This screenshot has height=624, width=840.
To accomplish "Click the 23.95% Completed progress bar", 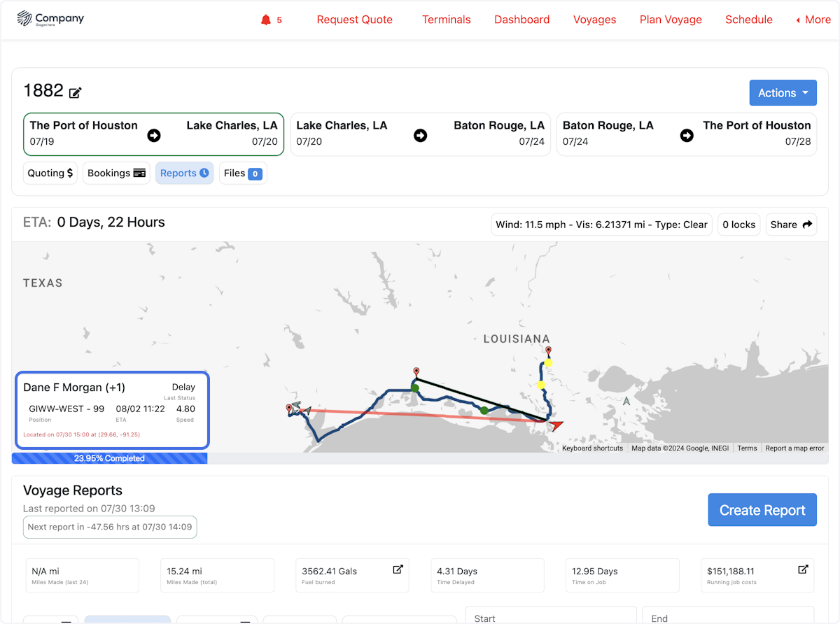I will click(x=109, y=459).
